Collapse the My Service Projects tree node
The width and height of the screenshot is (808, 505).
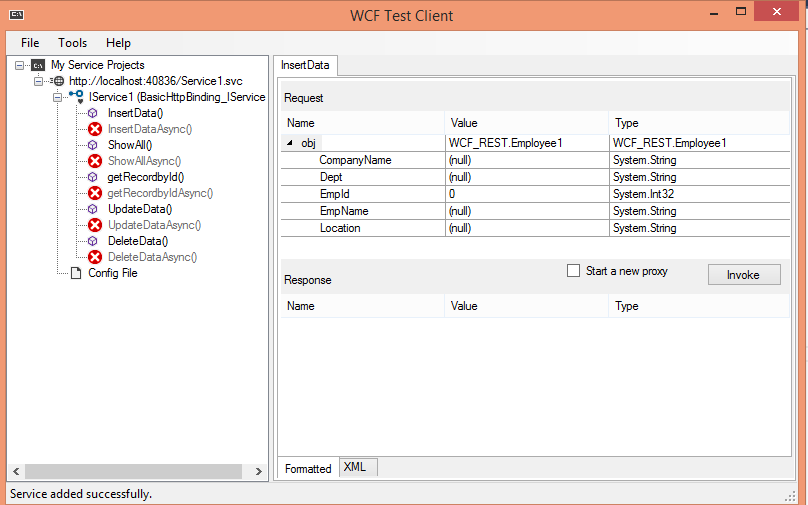coord(21,65)
